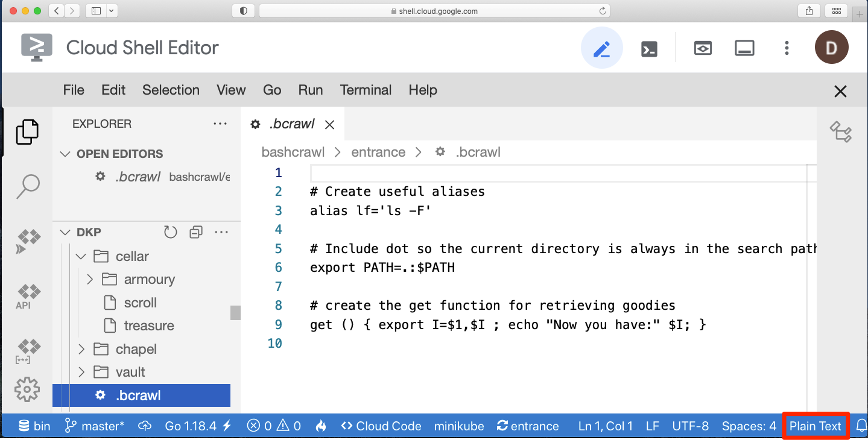The width and height of the screenshot is (868, 440).
Task: Toggle the bottom panel icon in header
Action: [744, 47]
